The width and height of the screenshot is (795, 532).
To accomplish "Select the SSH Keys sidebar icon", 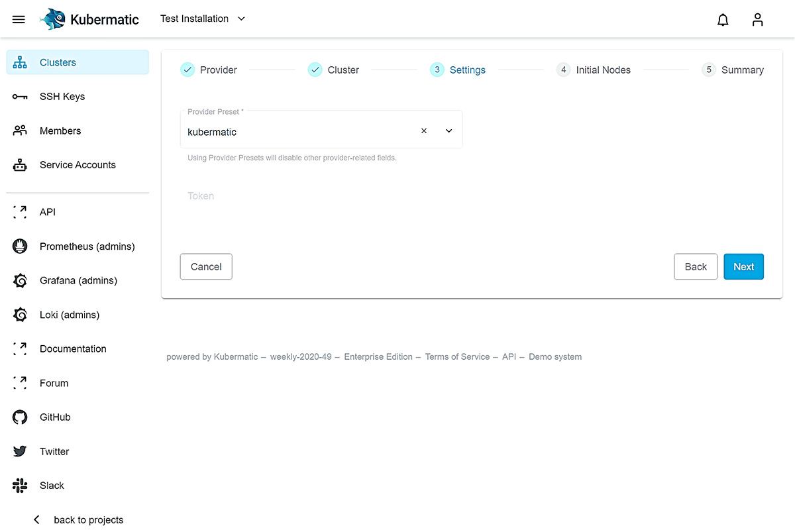I will [20, 96].
